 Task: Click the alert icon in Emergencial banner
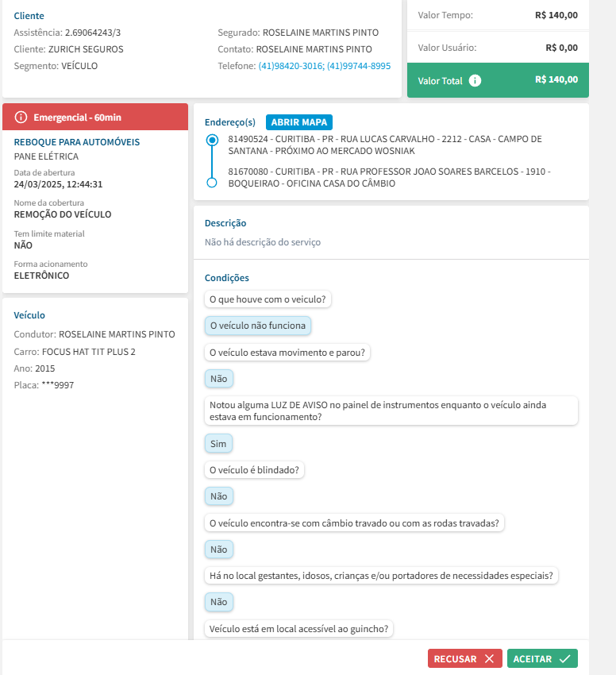[21, 118]
